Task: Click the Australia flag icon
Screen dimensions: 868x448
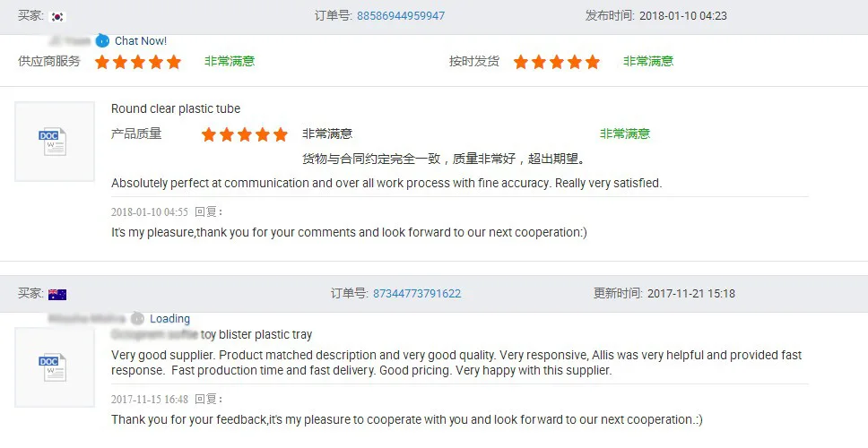Action: pos(57,294)
